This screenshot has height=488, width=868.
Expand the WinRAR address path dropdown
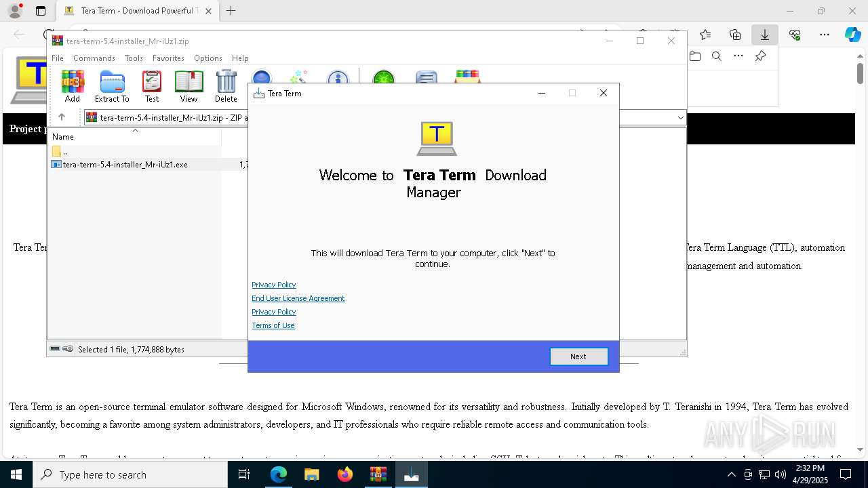click(x=680, y=118)
